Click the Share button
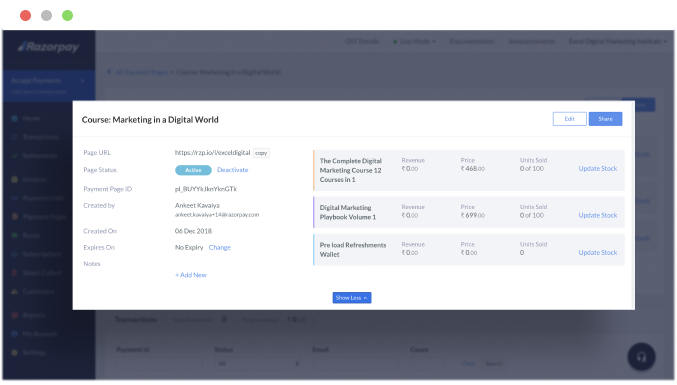The height and width of the screenshot is (385, 677). [x=605, y=119]
